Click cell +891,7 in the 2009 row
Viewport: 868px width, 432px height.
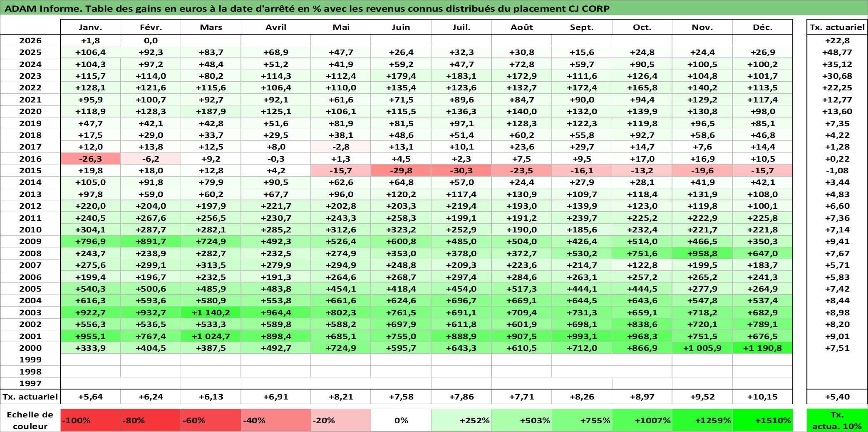[x=151, y=241]
